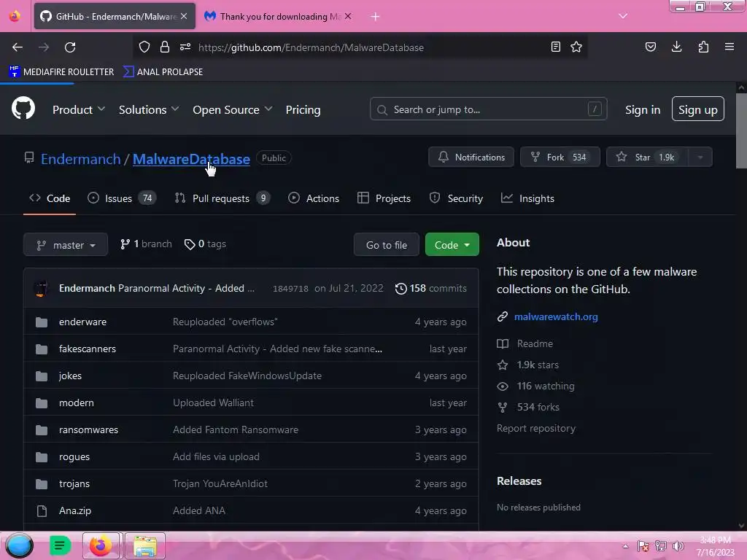Screen dimensions: 747x560
Task: Jump to Readme from About section
Action: (525, 344)
